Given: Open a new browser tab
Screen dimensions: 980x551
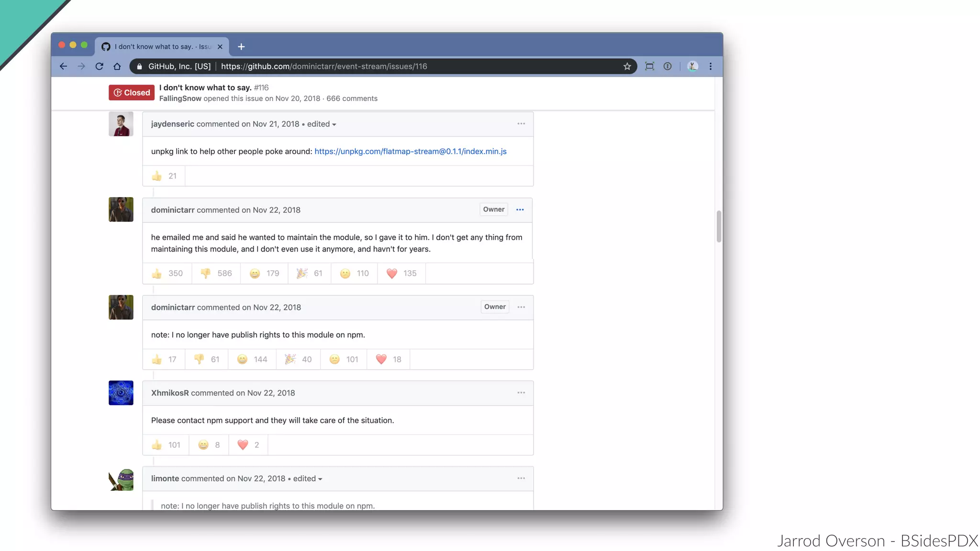Looking at the screenshot, I should click(241, 46).
